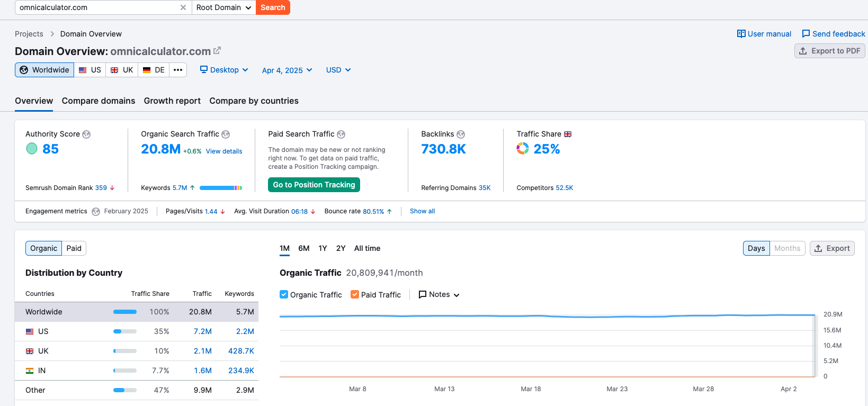
Task: Click the User manual book icon
Action: tap(741, 34)
